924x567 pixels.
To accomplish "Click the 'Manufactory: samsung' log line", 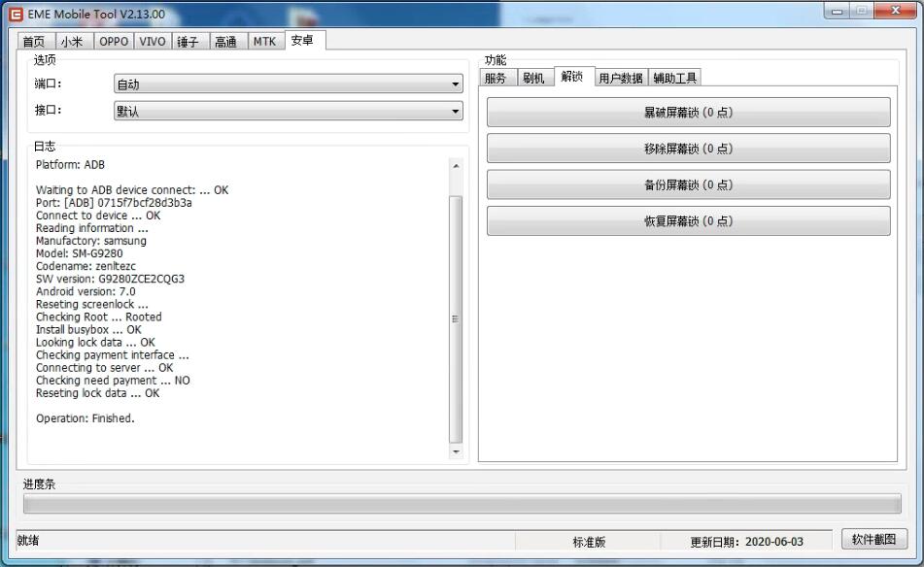I will (90, 241).
